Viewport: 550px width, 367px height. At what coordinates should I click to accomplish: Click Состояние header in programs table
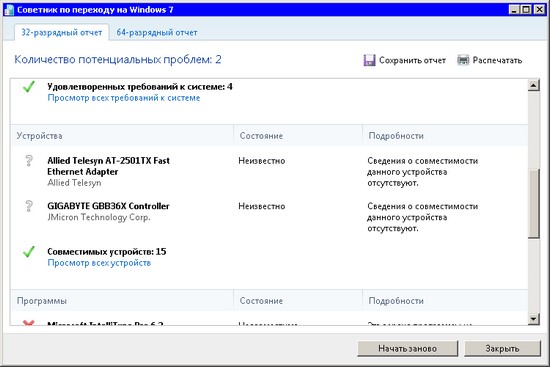[261, 301]
